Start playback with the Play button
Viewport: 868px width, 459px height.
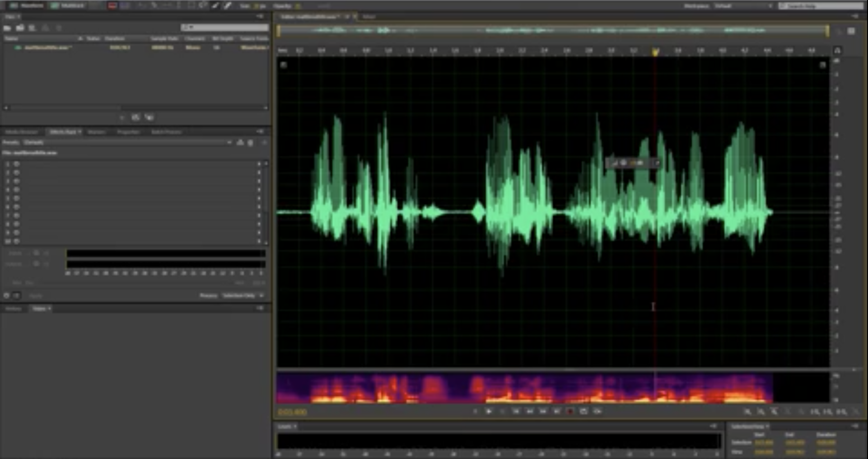pyautogui.click(x=490, y=412)
